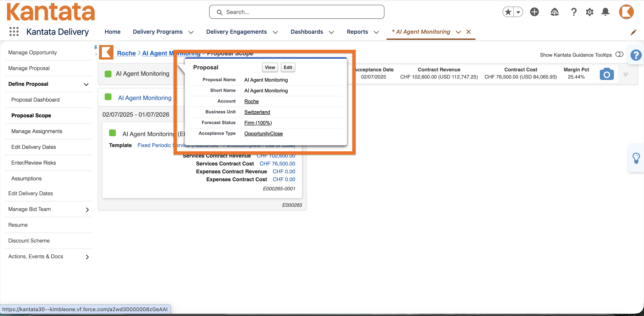The width and height of the screenshot is (644, 316).
Task: Expand the collapsed sidebar arrow
Action: tap(96, 54)
